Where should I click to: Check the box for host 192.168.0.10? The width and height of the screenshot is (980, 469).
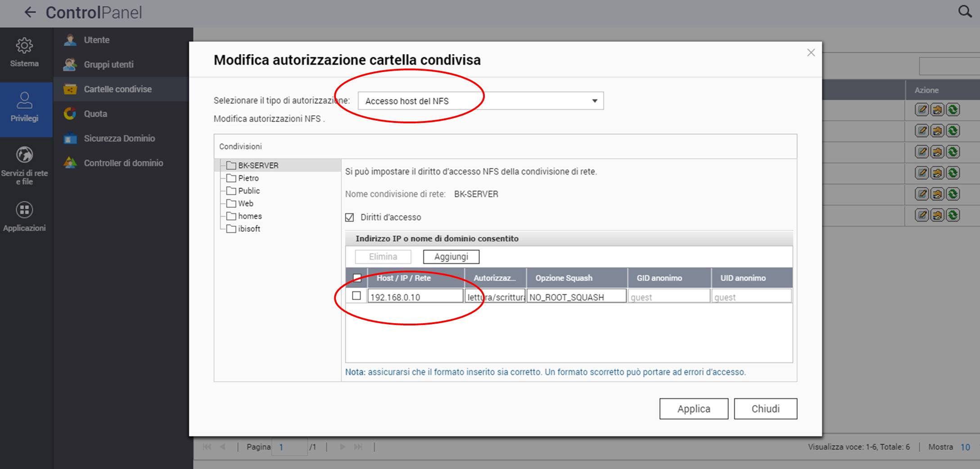357,296
